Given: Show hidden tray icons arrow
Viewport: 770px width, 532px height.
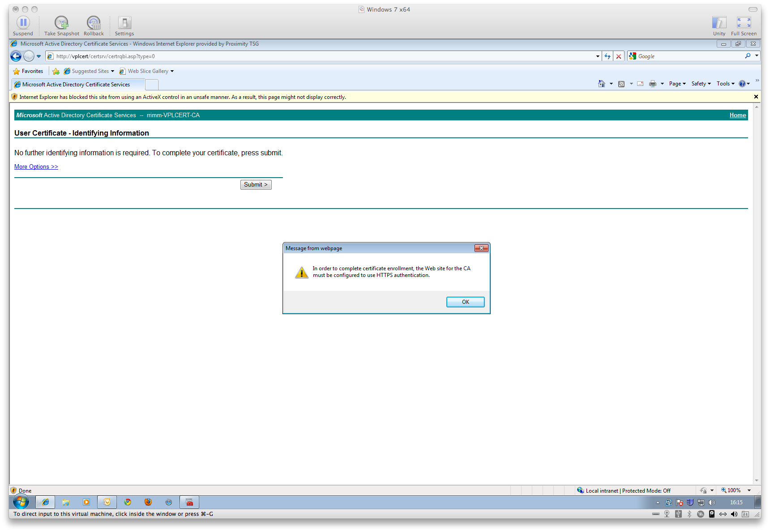Looking at the screenshot, I should coord(658,502).
